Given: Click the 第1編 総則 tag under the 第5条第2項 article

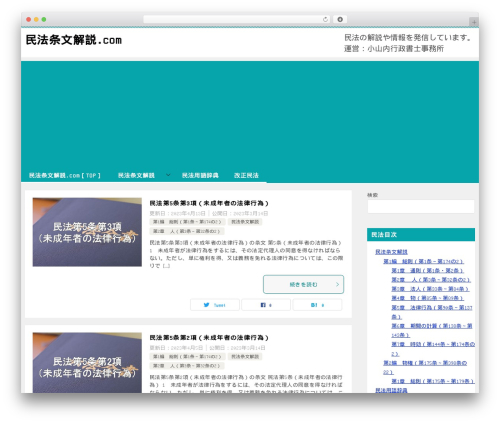Looking at the screenshot, I should click(x=187, y=357).
